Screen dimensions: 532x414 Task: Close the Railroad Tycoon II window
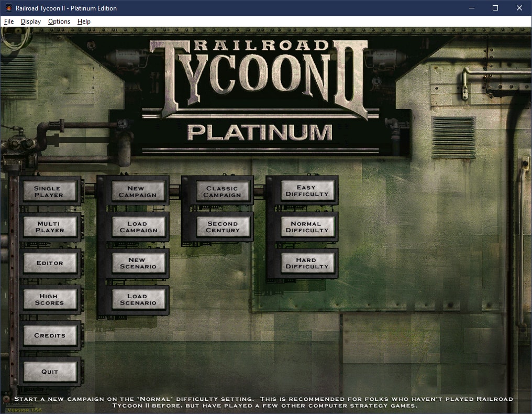coord(519,8)
